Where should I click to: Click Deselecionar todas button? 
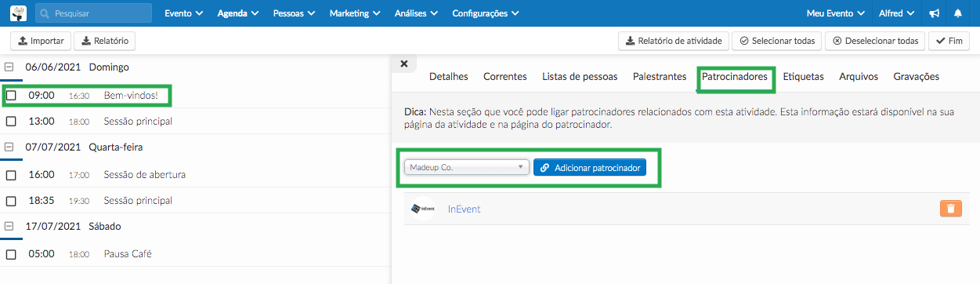coord(875,41)
